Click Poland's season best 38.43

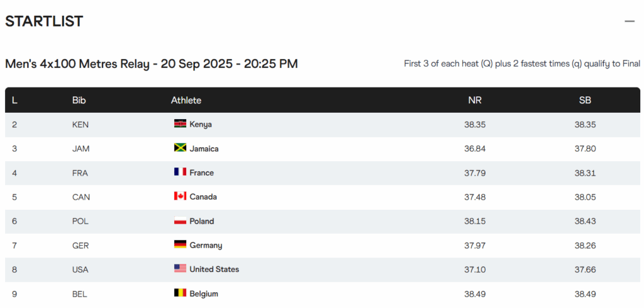click(x=585, y=221)
